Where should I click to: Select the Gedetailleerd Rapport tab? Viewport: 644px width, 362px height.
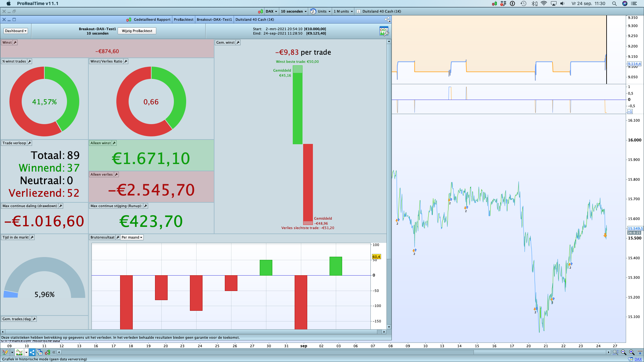152,19
